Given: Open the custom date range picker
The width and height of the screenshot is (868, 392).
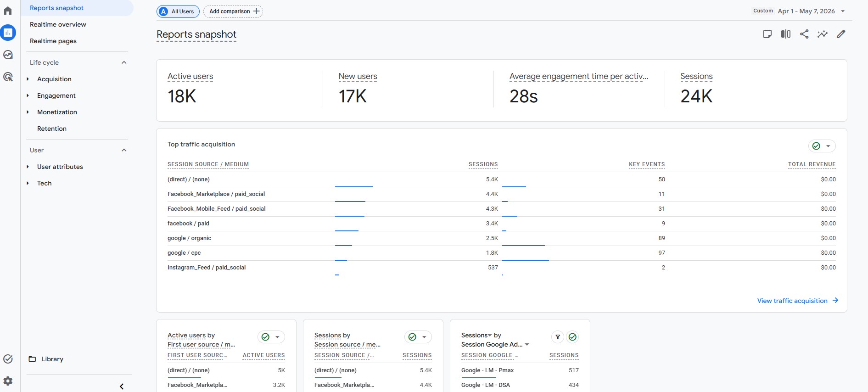Looking at the screenshot, I should (x=799, y=11).
